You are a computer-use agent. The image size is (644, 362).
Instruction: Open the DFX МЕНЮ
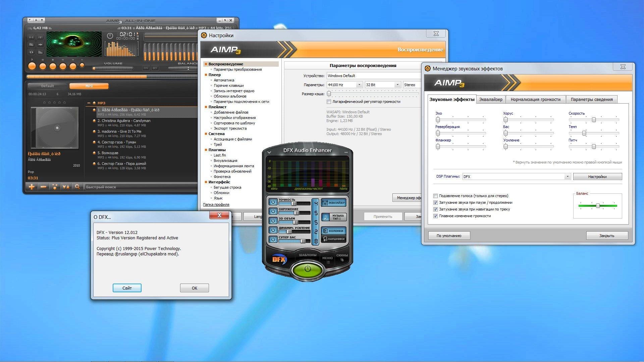327,259
